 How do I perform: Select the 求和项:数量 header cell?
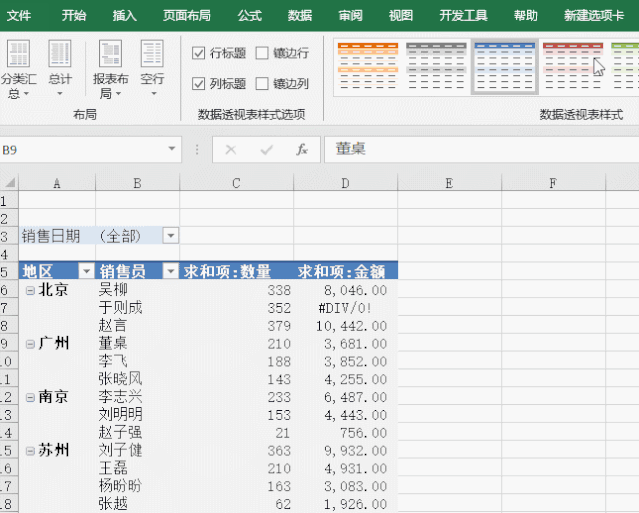(x=236, y=271)
